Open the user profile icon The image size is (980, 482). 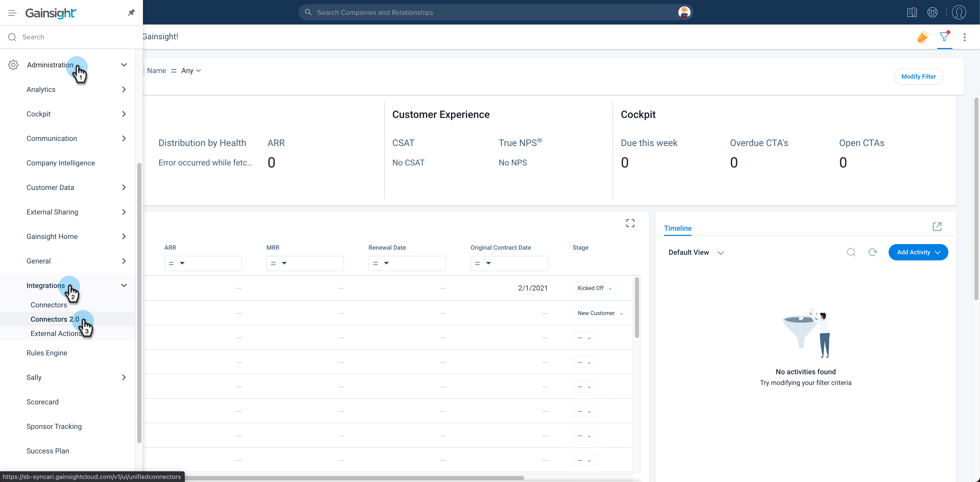959,12
